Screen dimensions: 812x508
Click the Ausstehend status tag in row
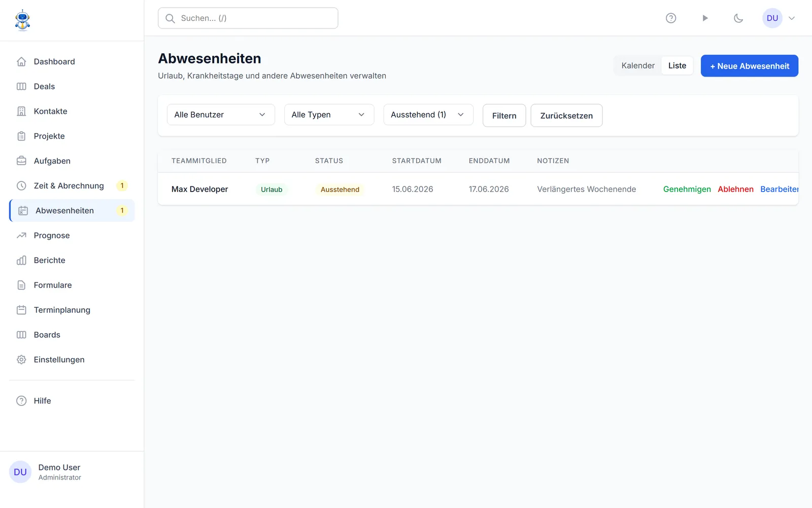tap(340, 189)
